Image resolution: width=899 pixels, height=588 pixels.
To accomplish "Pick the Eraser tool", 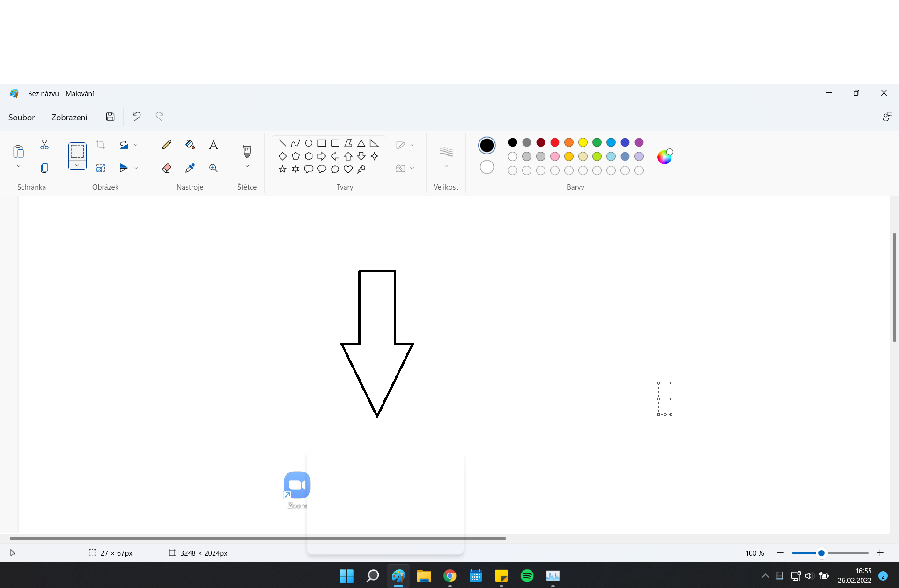I will point(166,168).
